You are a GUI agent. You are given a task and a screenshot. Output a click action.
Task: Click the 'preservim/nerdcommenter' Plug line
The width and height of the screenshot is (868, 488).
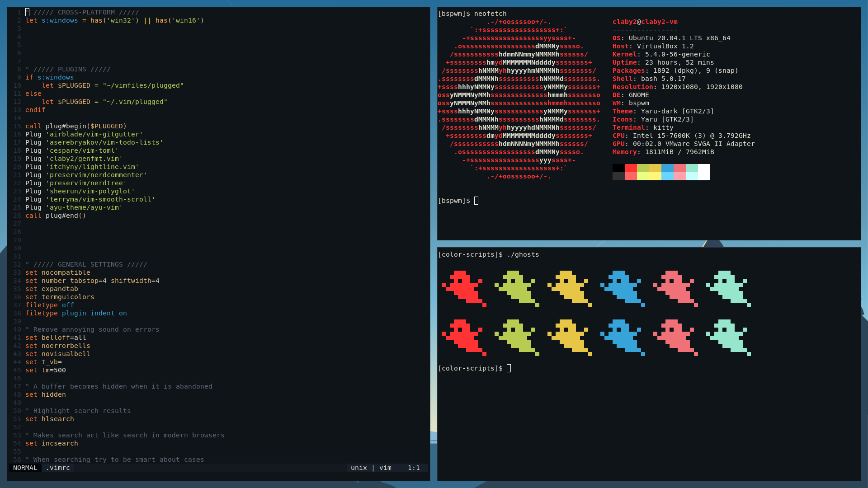coord(86,175)
